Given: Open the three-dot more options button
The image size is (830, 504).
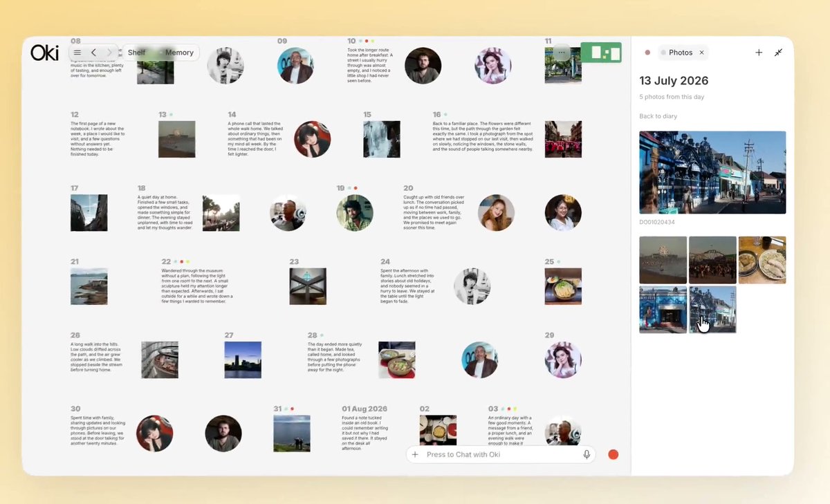Looking at the screenshot, I should tap(562, 53).
